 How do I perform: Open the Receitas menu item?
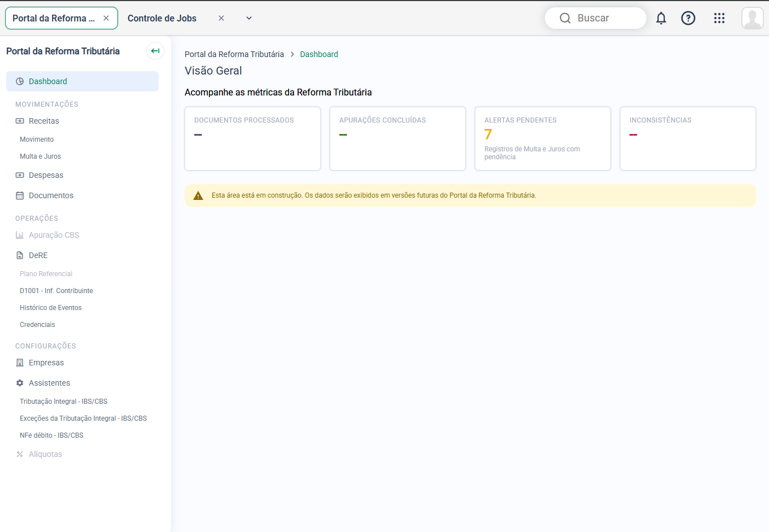44,121
